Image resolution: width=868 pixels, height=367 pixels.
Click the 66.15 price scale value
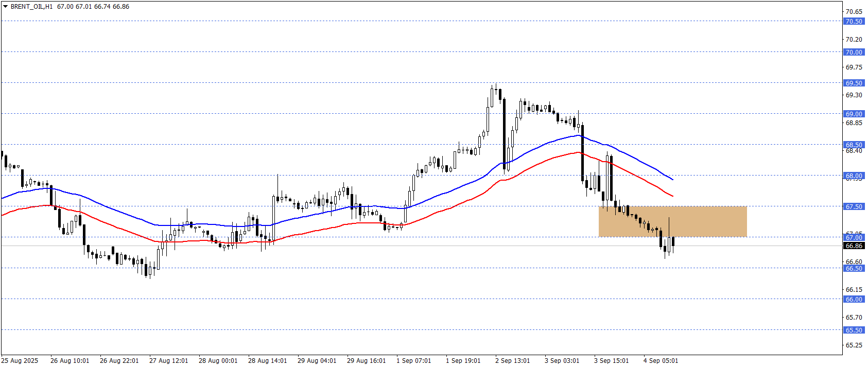854,289
